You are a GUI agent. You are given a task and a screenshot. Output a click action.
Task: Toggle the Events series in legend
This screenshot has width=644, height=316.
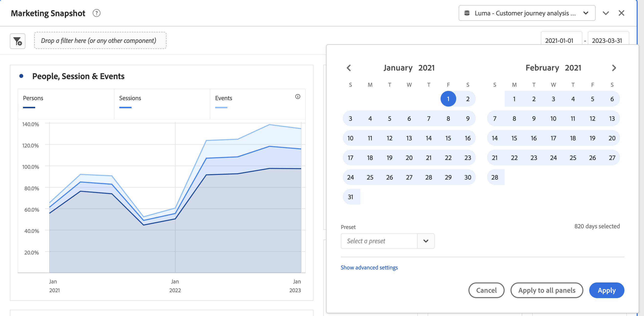click(x=223, y=98)
